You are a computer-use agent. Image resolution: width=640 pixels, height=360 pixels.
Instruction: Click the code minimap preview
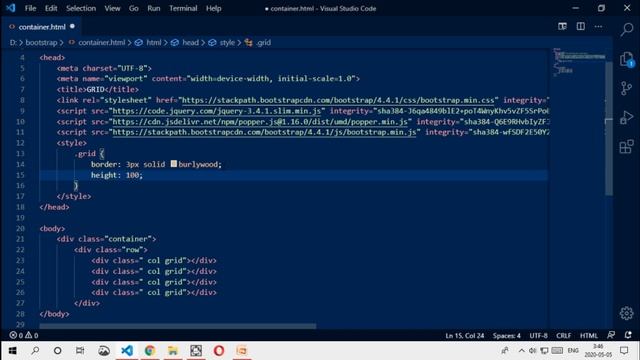point(579,62)
